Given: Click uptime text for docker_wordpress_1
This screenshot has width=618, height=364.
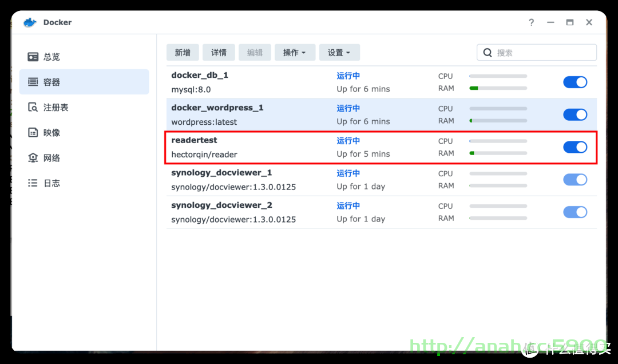Looking at the screenshot, I should [363, 121].
